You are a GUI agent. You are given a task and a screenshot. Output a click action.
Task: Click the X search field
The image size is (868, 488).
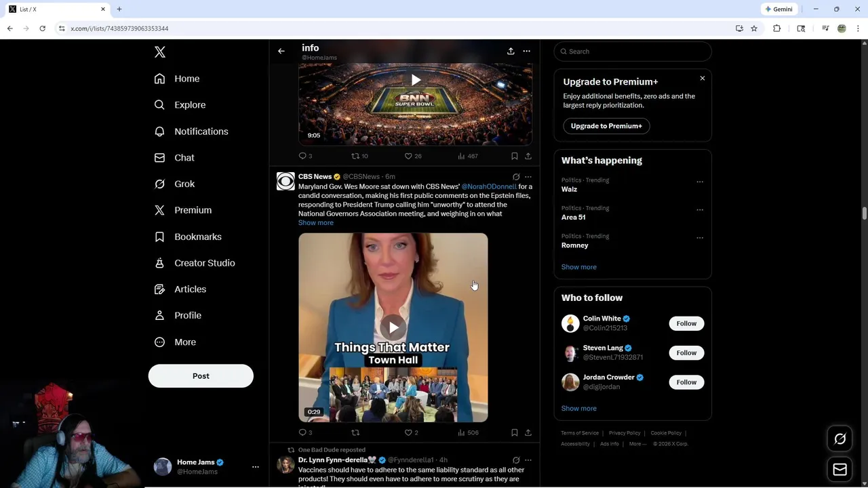click(x=633, y=52)
